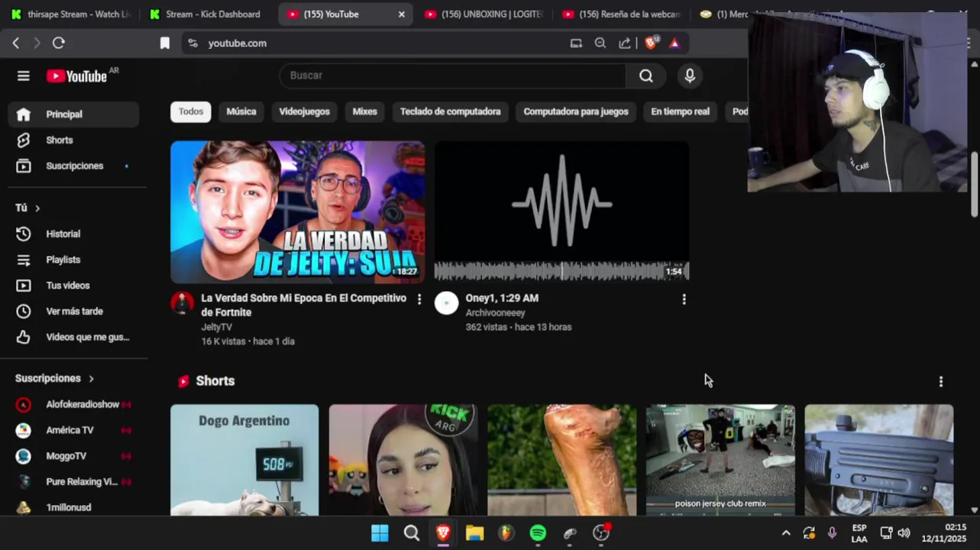
Task: Select the Videojuegos filter chip
Action: 304,112
